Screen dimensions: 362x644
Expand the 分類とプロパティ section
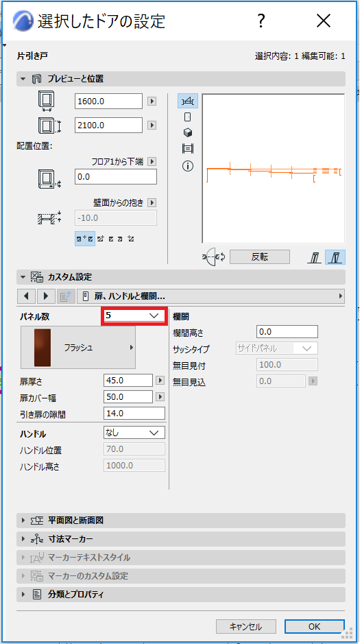point(23,595)
